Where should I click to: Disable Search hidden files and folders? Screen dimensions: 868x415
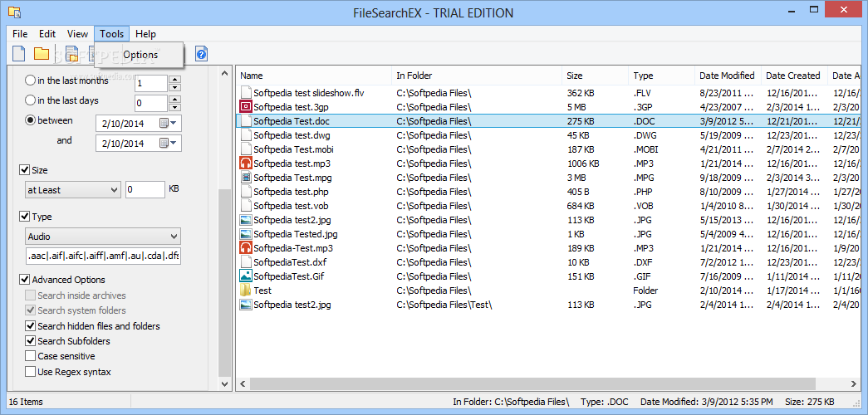[x=30, y=326]
